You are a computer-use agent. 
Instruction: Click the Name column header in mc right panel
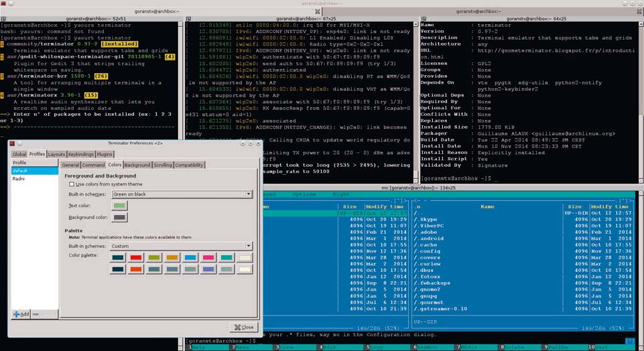[x=487, y=206]
